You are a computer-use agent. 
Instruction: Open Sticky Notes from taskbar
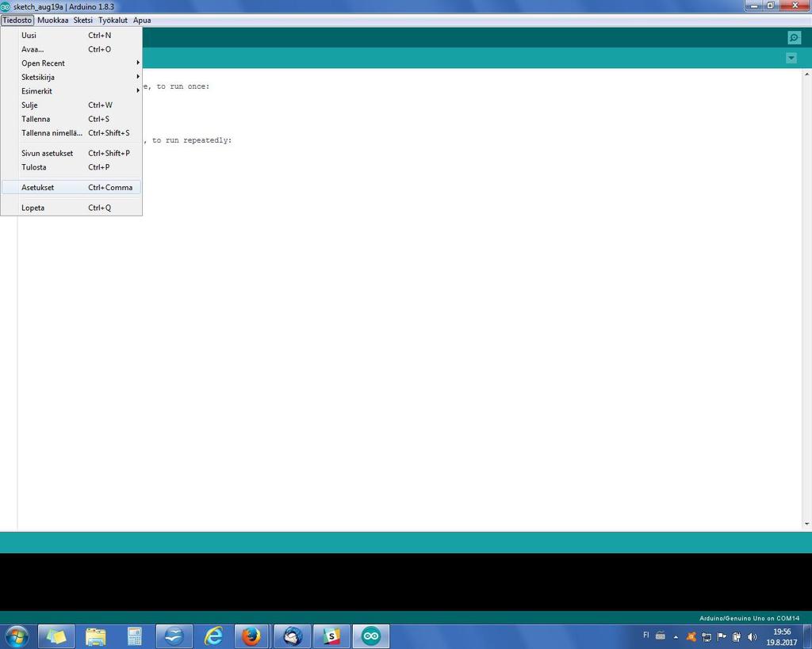[56, 636]
